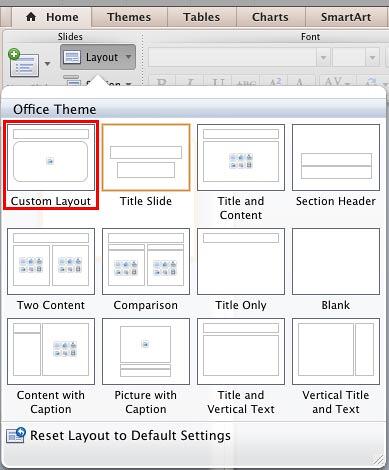Click the Reset Layout icon

point(15,435)
